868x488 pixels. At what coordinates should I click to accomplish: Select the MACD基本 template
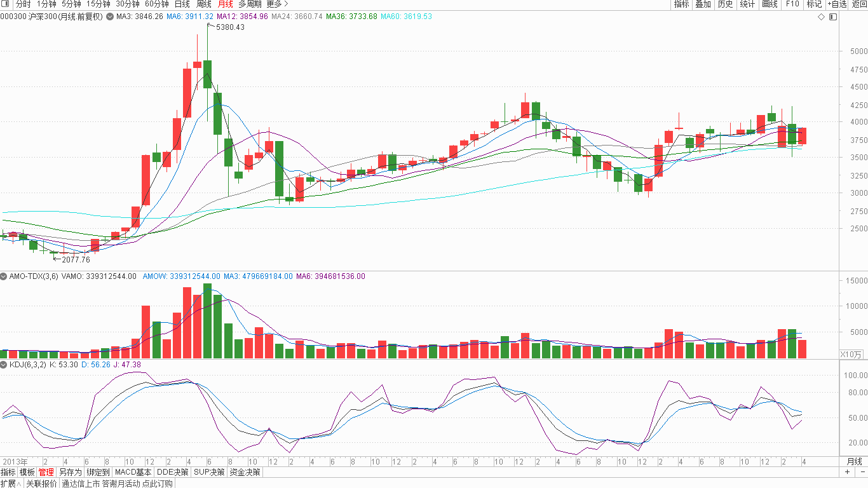click(x=133, y=472)
